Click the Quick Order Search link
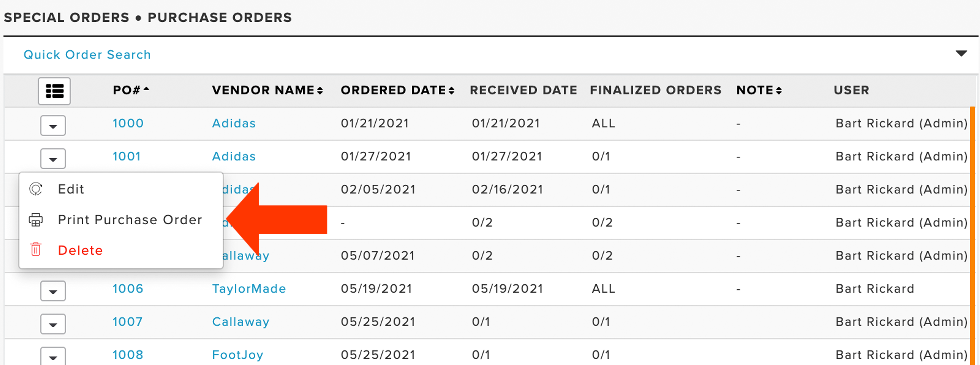This screenshot has height=365, width=980. pos(87,55)
